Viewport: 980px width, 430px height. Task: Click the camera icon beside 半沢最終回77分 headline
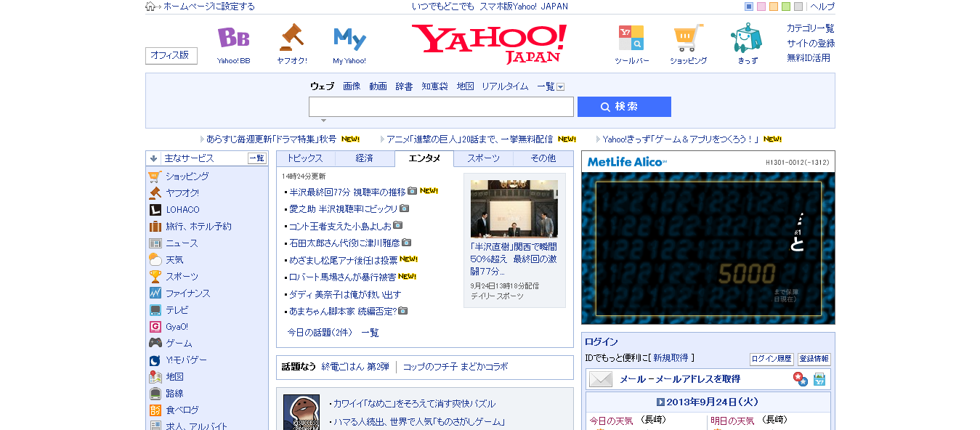pyautogui.click(x=412, y=191)
